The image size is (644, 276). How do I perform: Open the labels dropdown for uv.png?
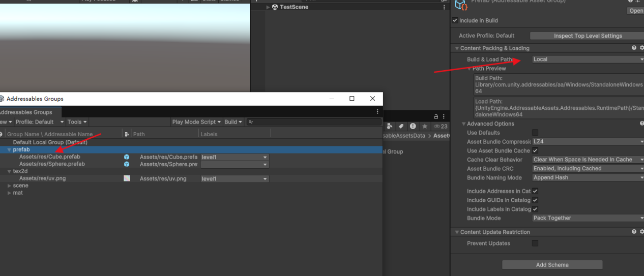pos(235,179)
